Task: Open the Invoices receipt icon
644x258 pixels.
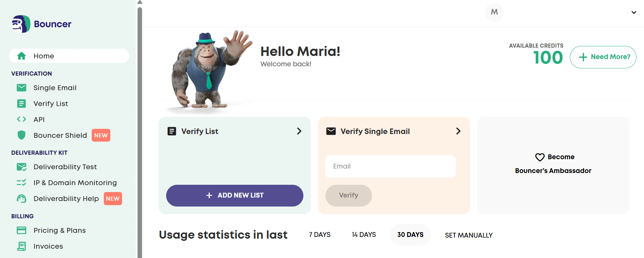Action: [21, 246]
